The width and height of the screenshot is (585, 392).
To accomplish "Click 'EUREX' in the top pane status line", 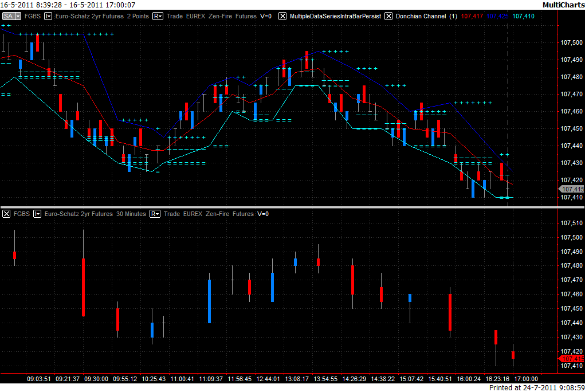I will click(x=195, y=17).
